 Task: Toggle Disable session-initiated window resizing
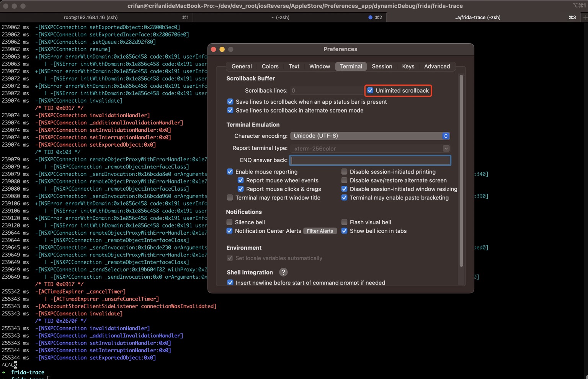(x=344, y=189)
